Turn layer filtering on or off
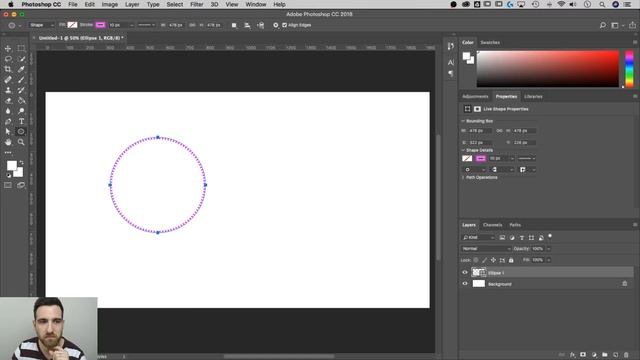 pos(550,236)
